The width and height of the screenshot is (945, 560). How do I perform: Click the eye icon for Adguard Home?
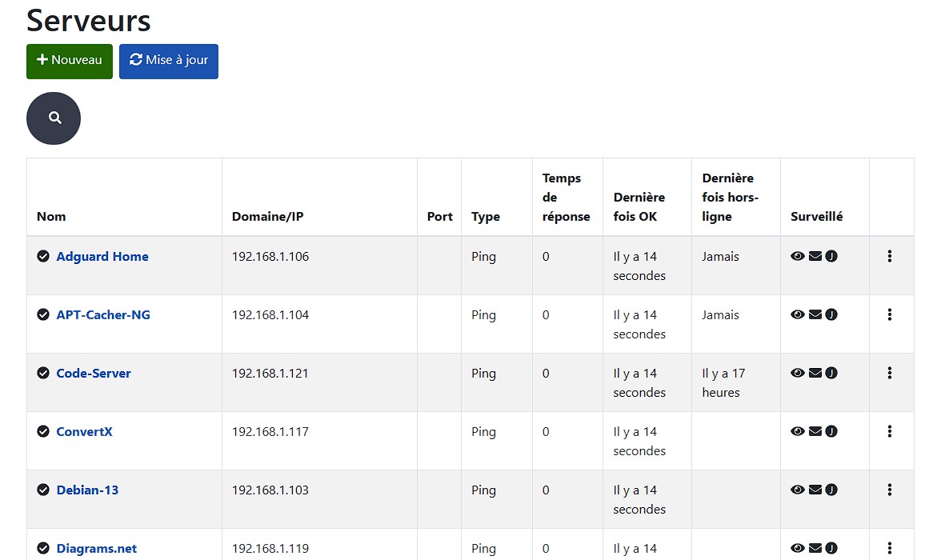(x=798, y=256)
